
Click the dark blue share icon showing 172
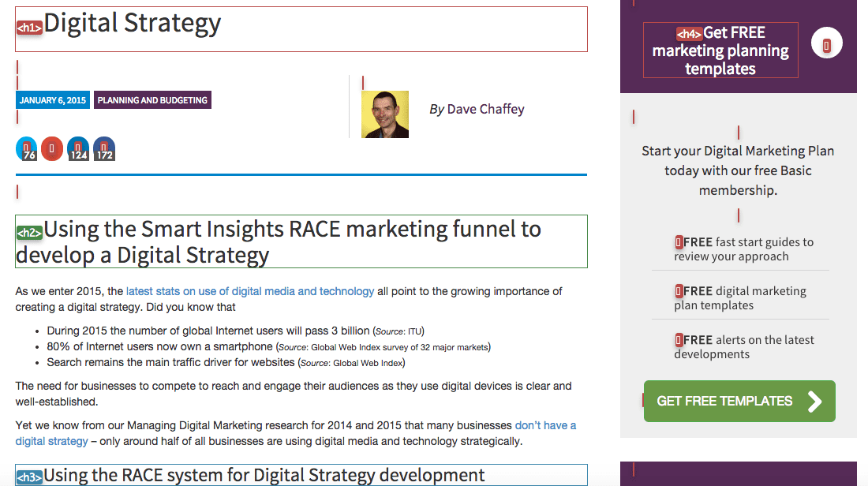click(x=104, y=148)
